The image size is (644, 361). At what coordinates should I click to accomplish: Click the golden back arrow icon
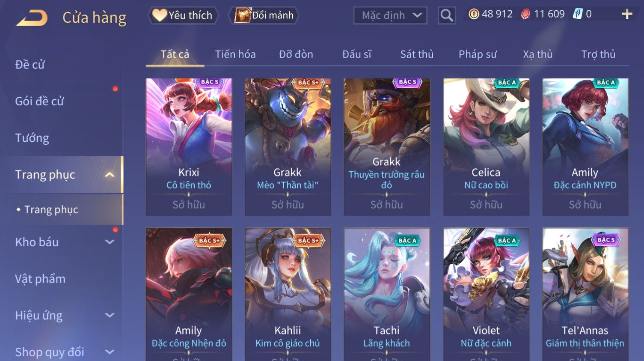[32, 18]
